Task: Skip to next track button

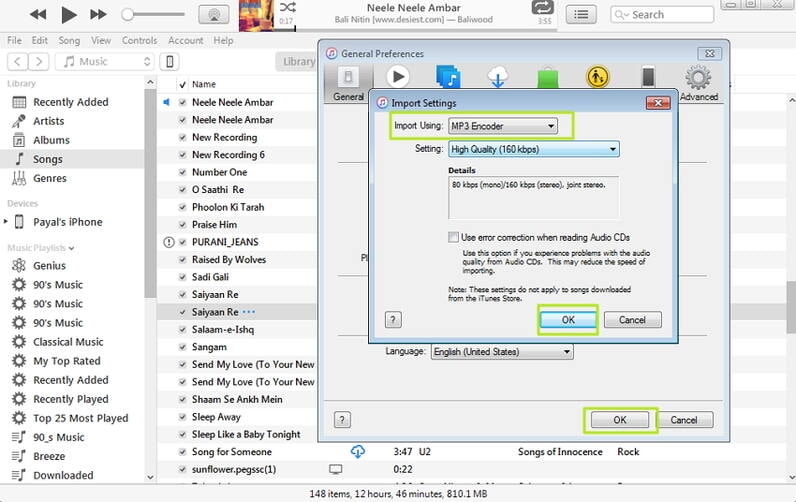Action: tap(98, 15)
